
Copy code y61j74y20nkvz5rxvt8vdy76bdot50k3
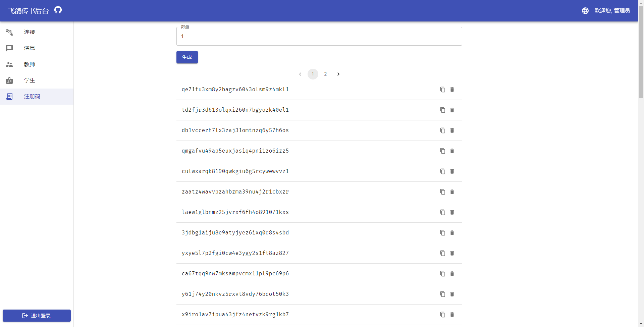(442, 294)
